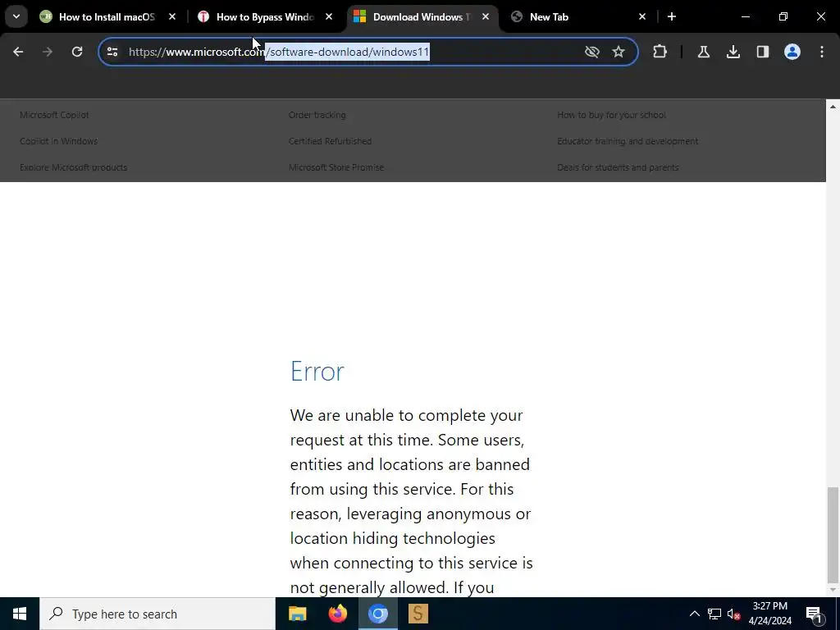Click the Error heading text
The height and width of the screenshot is (630, 840).
click(317, 371)
